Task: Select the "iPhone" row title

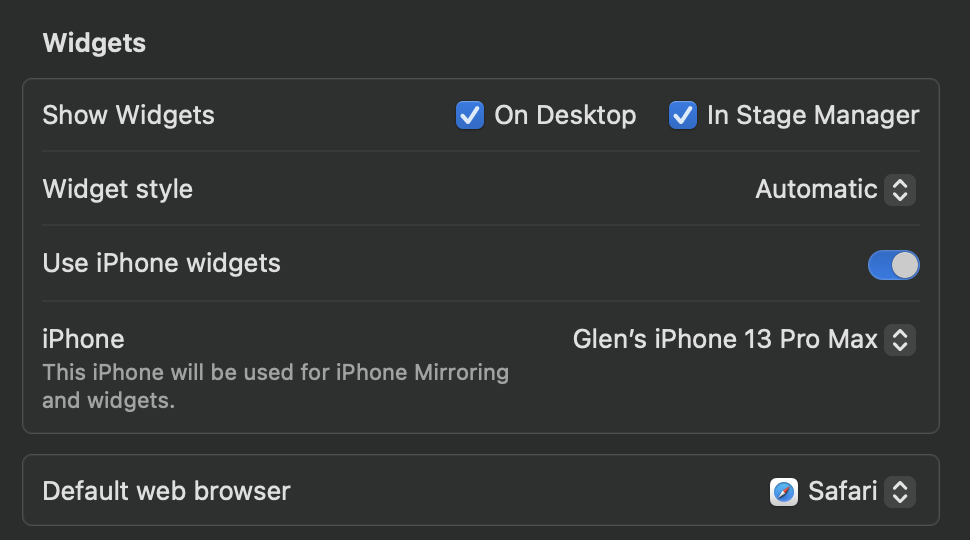Action: [x=83, y=339]
